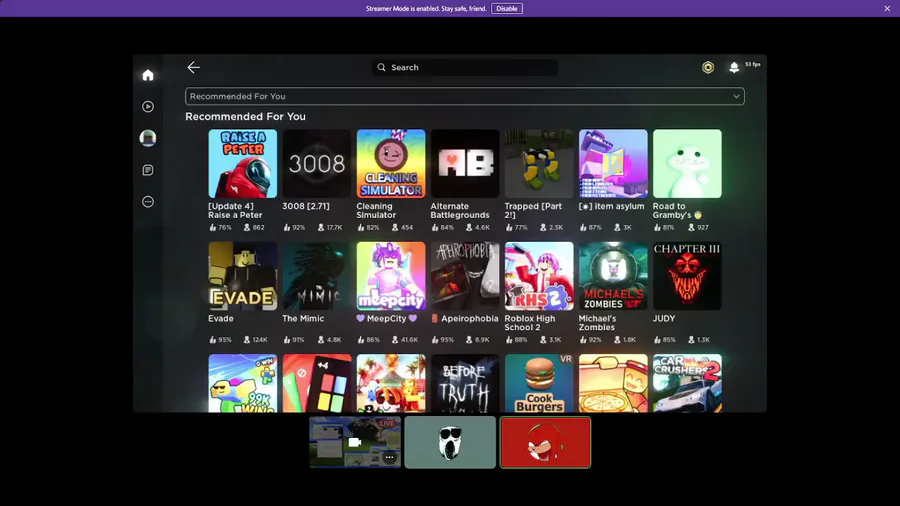This screenshot has width=900, height=506.
Task: Open the 99K Wins game thumbnail
Action: (243, 383)
